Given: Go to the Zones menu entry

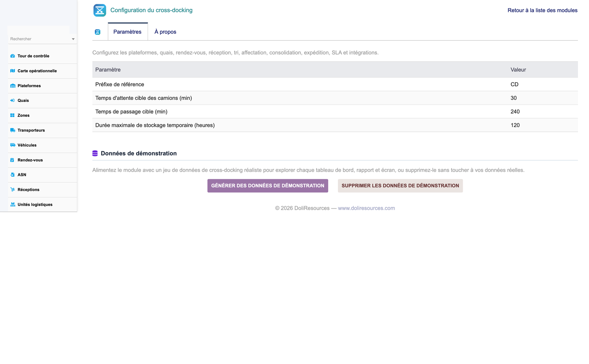Looking at the screenshot, I should 24,116.
